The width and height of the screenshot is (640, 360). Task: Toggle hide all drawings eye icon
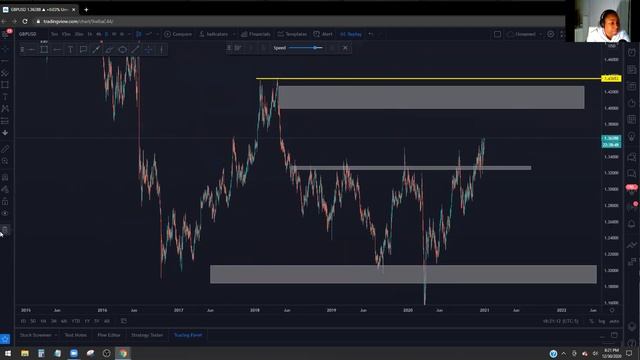[5, 213]
